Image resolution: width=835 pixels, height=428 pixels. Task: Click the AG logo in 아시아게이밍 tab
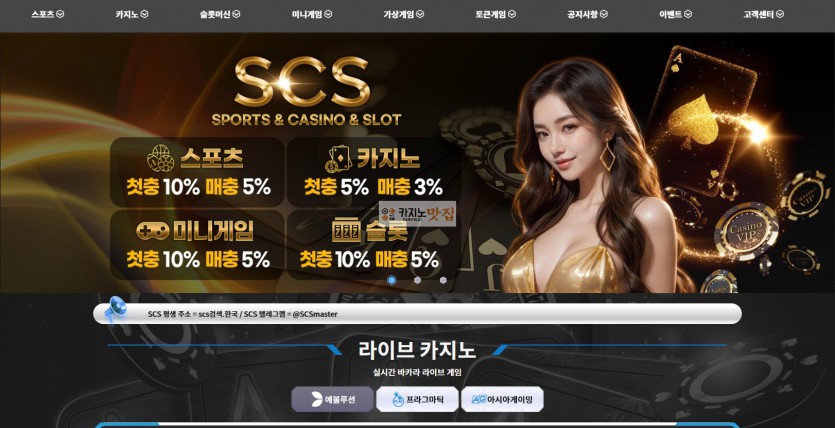click(x=479, y=399)
